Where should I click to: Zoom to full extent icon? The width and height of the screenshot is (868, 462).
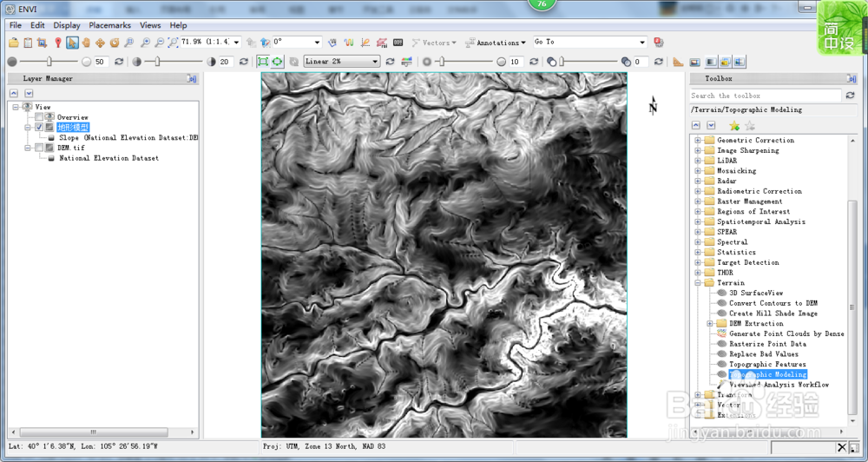[173, 43]
